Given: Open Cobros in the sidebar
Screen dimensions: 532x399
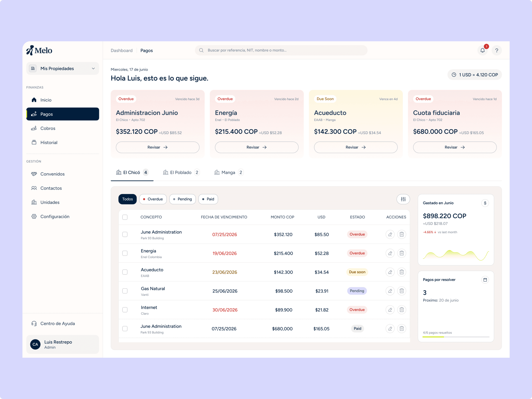Looking at the screenshot, I should (x=62, y=128).
